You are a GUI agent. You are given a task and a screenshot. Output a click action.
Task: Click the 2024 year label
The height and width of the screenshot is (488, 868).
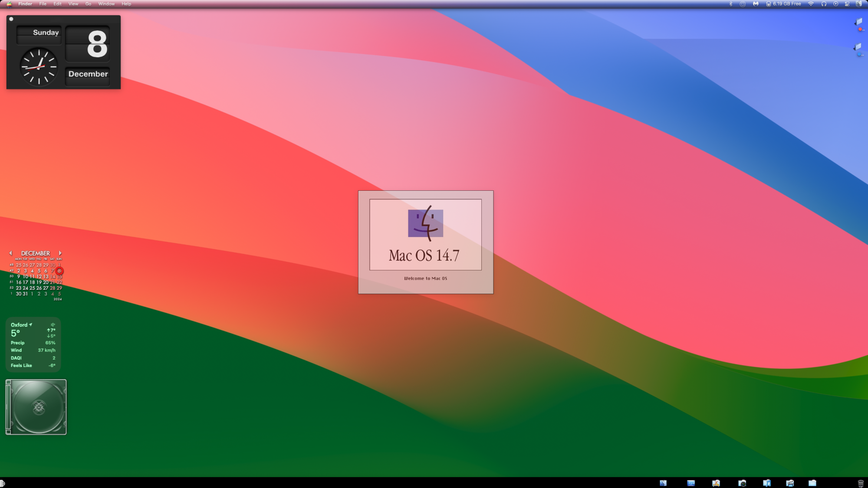(x=58, y=299)
